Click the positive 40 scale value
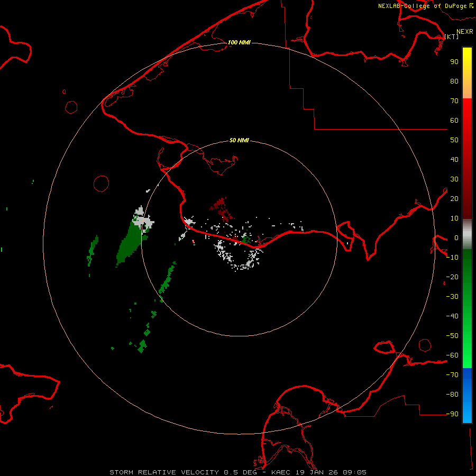 tap(454, 160)
